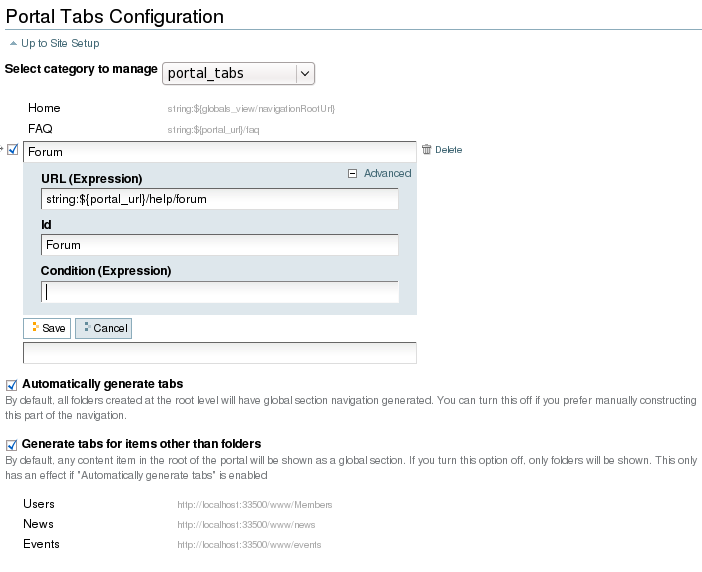The width and height of the screenshot is (702, 572).
Task: Open the portal_tabs category dropdown
Action: coord(238,73)
